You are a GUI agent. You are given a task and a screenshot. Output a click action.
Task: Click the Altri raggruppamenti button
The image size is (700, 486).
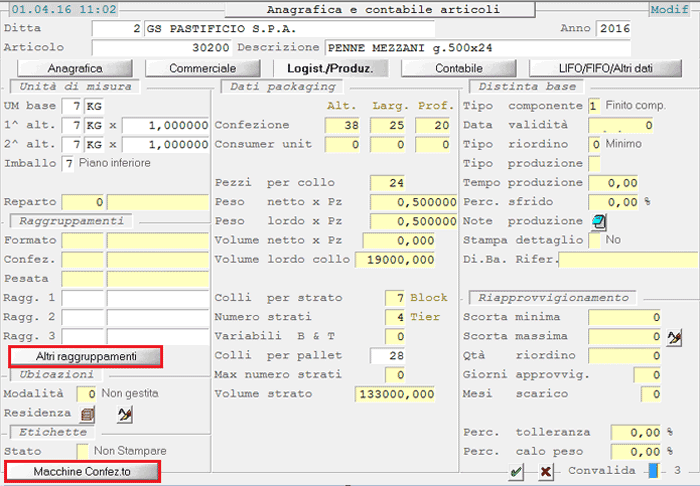tap(85, 357)
